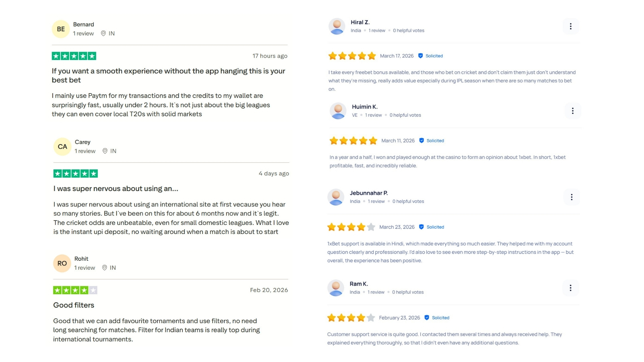Click Huimin K.'s profile avatar
The height and width of the screenshot is (362, 644).
coord(338,111)
